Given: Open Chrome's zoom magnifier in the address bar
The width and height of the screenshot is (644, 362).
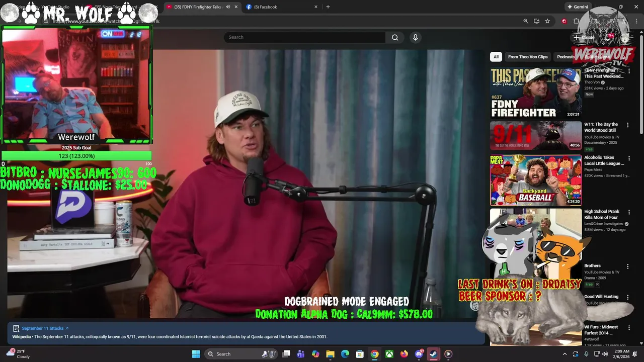Looking at the screenshot, I should click(x=526, y=21).
